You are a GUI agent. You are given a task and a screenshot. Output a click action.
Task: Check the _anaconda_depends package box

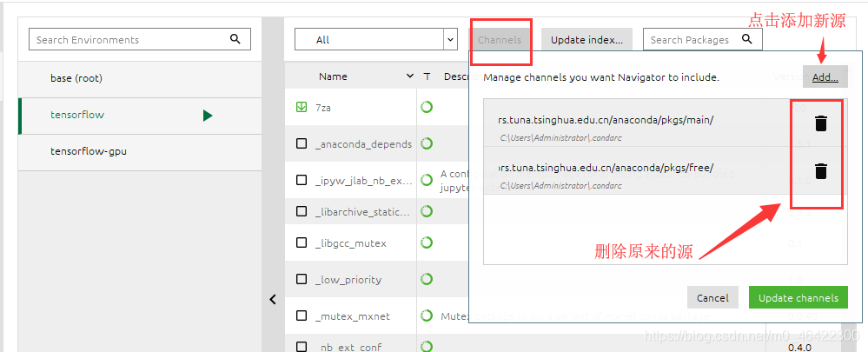[x=301, y=143]
